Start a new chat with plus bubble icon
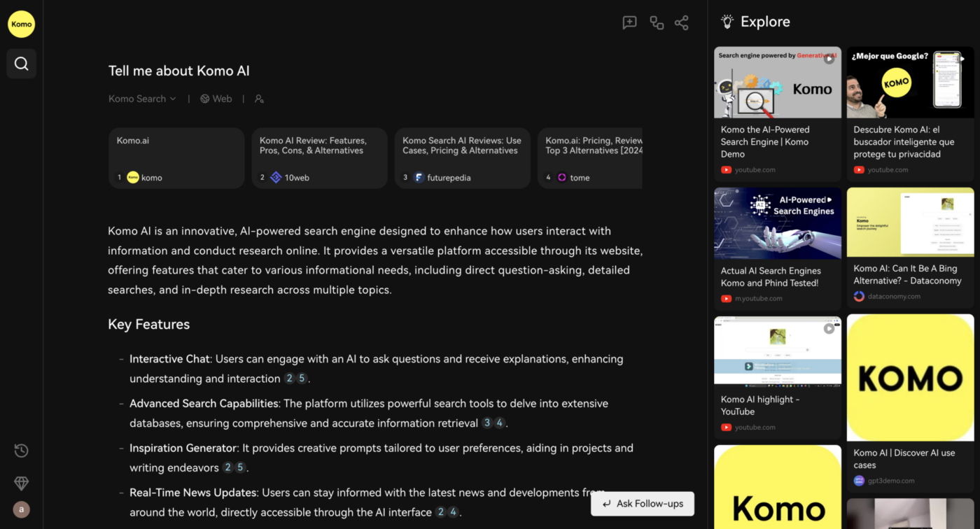This screenshot has height=529, width=980. tap(630, 23)
